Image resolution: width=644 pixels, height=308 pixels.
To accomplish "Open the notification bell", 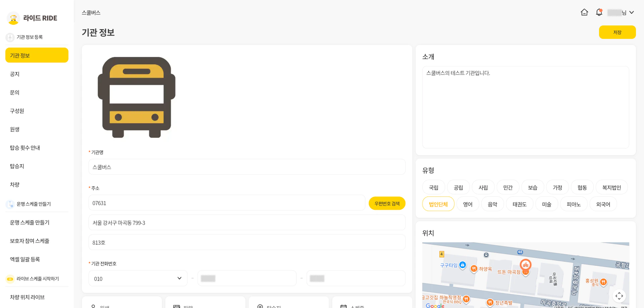I will click(x=599, y=12).
